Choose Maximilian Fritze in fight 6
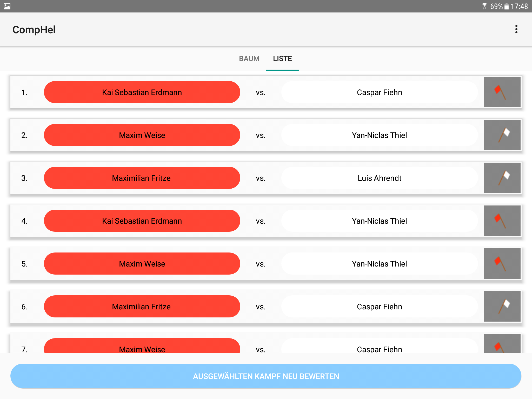 tap(142, 307)
